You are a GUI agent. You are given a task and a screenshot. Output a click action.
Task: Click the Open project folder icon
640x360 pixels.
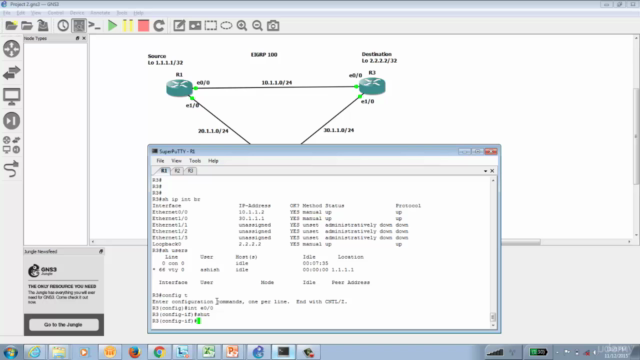click(27, 26)
